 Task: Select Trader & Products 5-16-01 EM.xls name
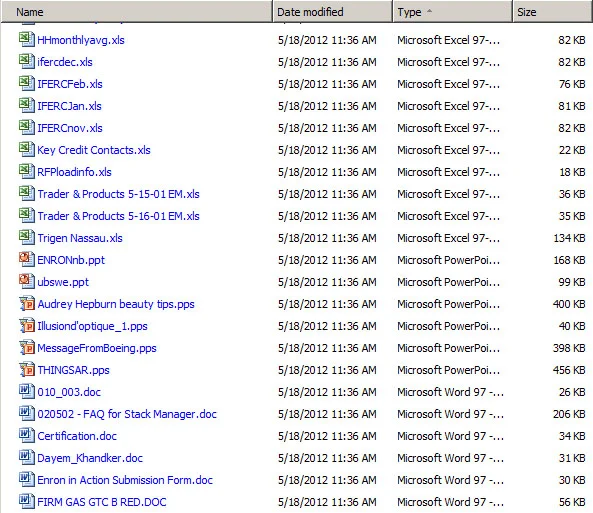coord(118,216)
